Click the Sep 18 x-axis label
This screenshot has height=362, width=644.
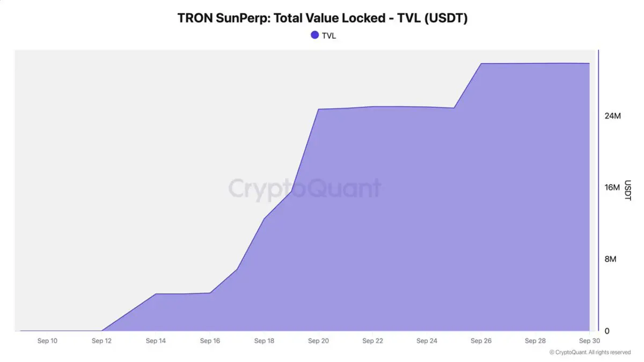point(264,341)
